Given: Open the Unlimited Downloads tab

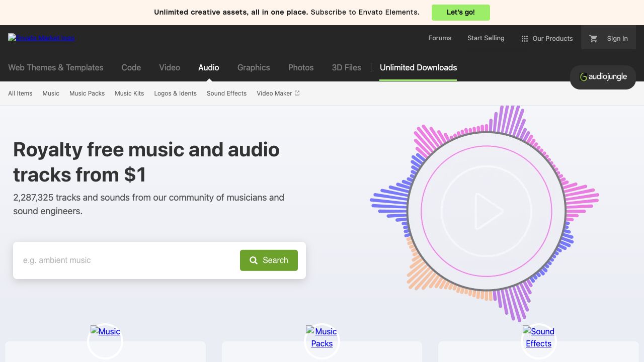Looking at the screenshot, I should (x=418, y=68).
